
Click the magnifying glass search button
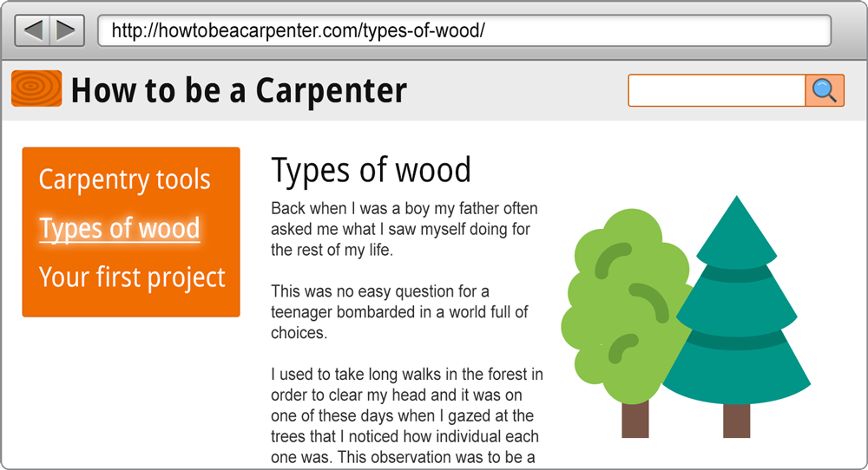(825, 90)
